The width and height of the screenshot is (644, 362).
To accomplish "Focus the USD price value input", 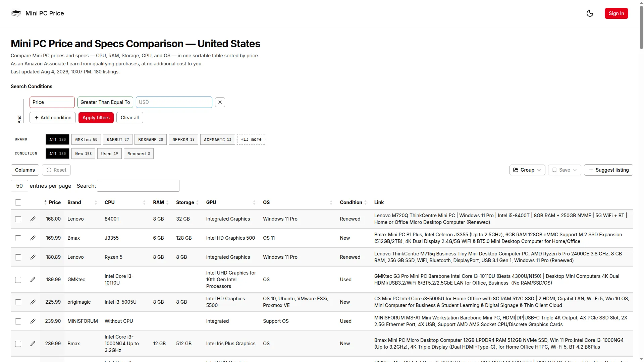I will click(174, 102).
